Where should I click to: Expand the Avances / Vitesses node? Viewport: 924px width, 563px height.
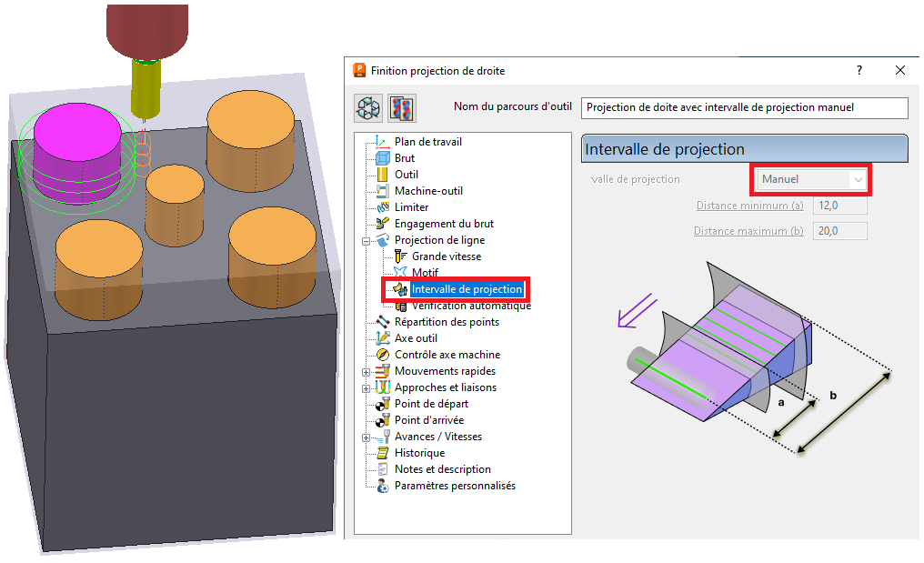[x=367, y=437]
